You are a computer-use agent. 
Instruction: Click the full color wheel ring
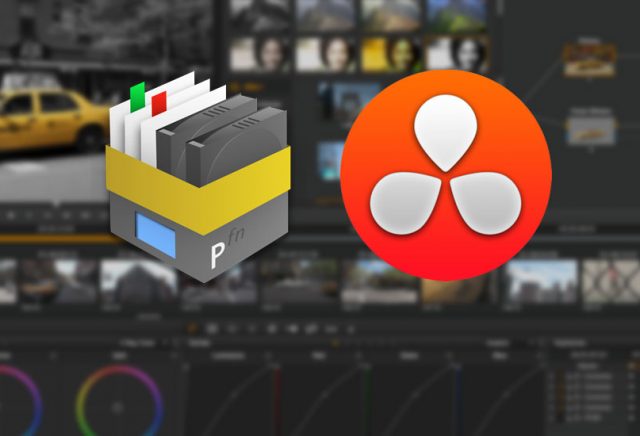click(119, 401)
